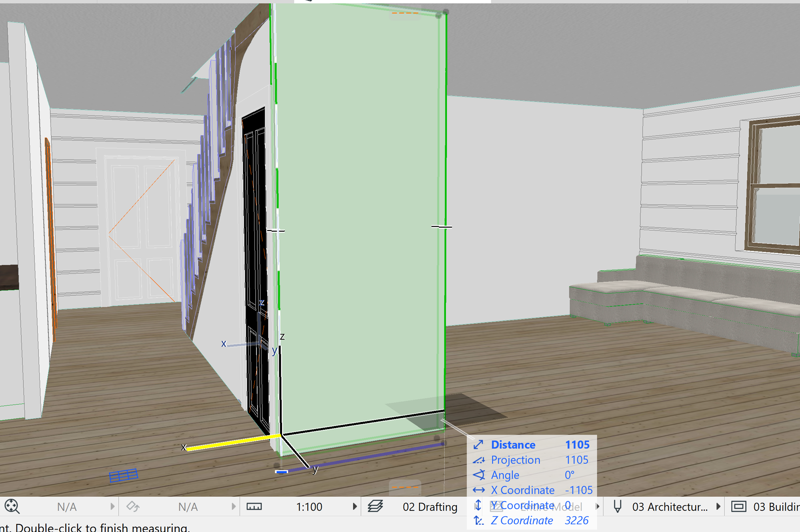Select the X Coordinate value -1105

[578, 490]
